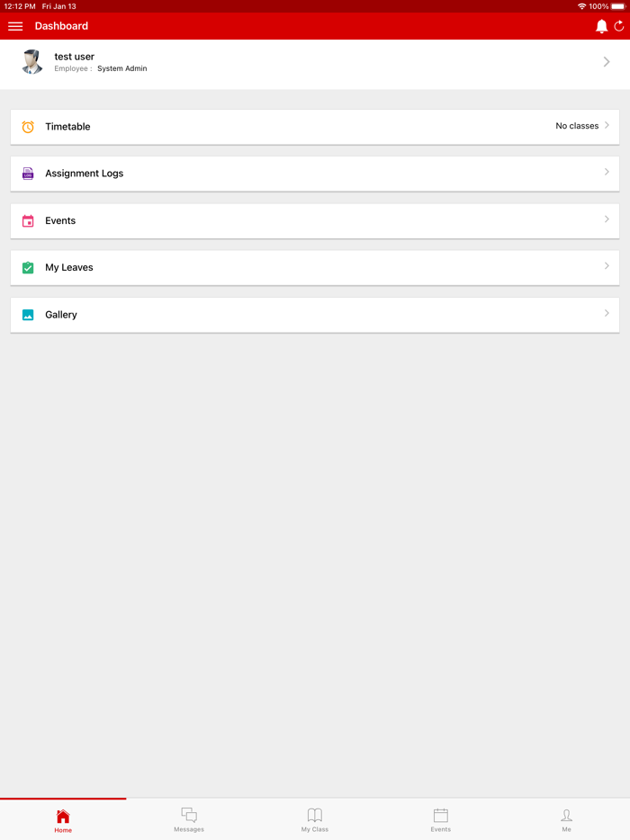
Task: Click the pink Events calendar icon
Action: pyautogui.click(x=29, y=220)
